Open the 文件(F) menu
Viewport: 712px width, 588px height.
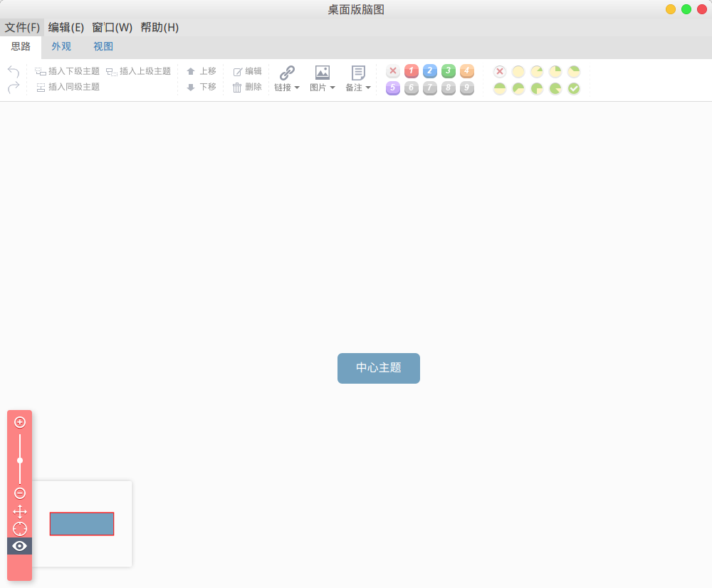(22, 27)
